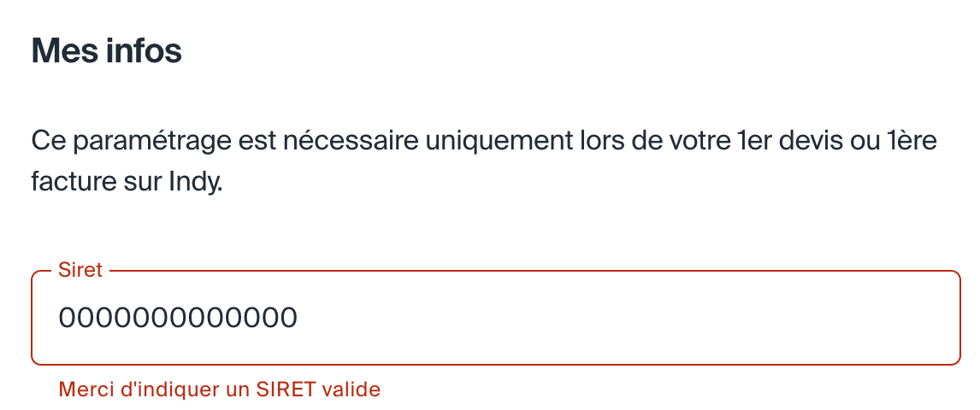This screenshot has height=410, width=980.
Task: Click into the Siret input field
Action: tap(496, 318)
